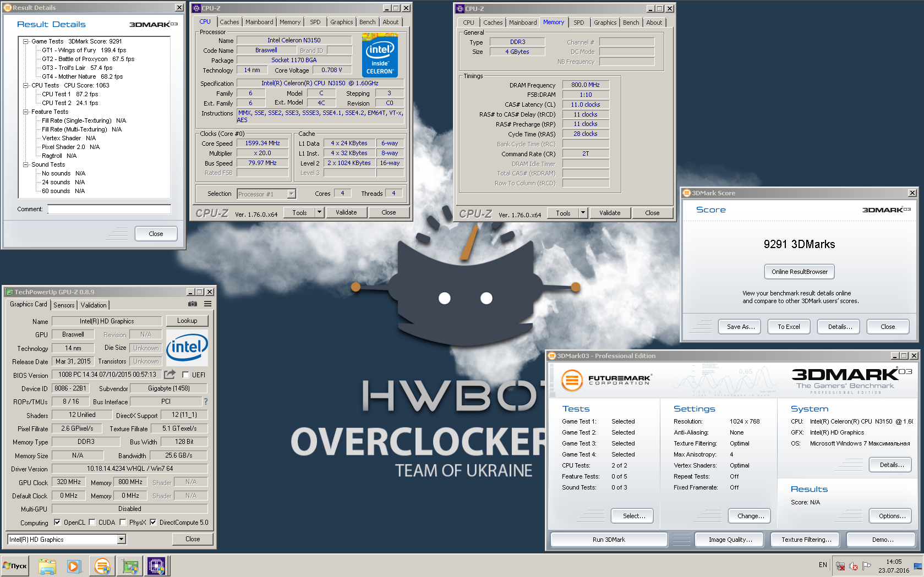
Task: Open the Intel(R) HD Graphics GPU selector dropdown
Action: point(122,540)
